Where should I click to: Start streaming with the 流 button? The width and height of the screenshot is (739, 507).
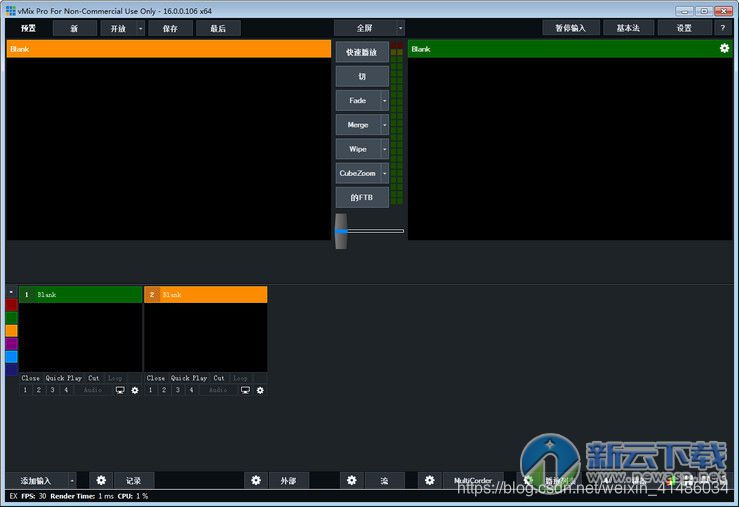(385, 481)
